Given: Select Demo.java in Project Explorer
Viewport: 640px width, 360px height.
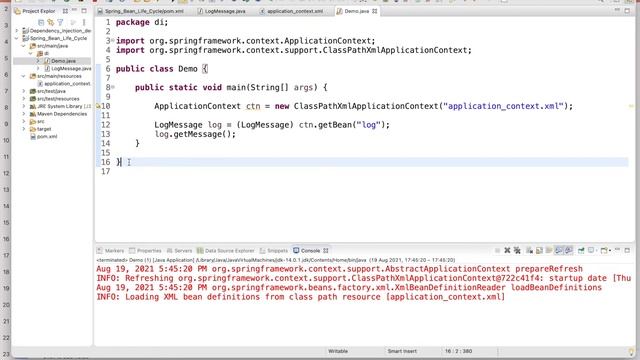Looking at the screenshot, I should click(63, 61).
